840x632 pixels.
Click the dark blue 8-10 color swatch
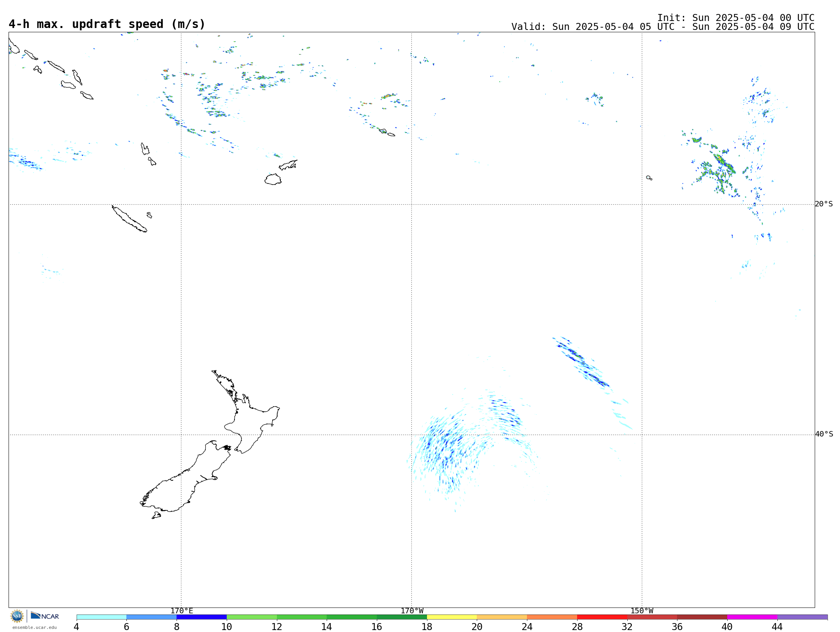(201, 617)
